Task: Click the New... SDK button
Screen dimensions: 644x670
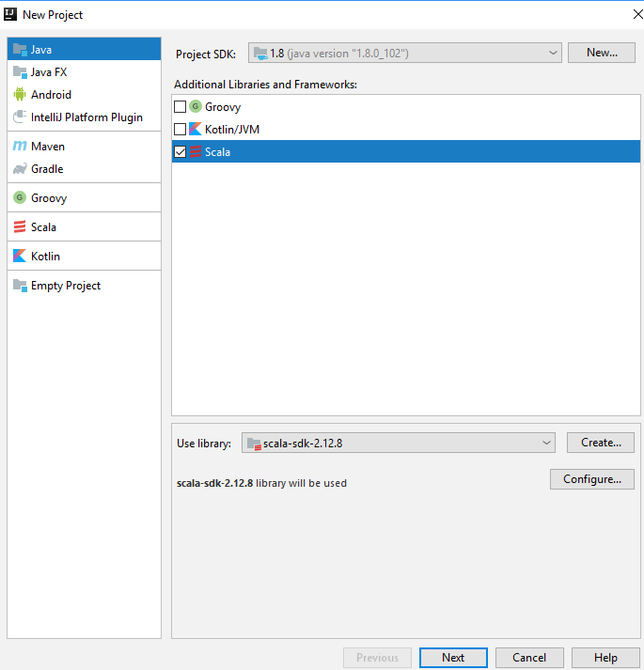Action: coord(602,53)
